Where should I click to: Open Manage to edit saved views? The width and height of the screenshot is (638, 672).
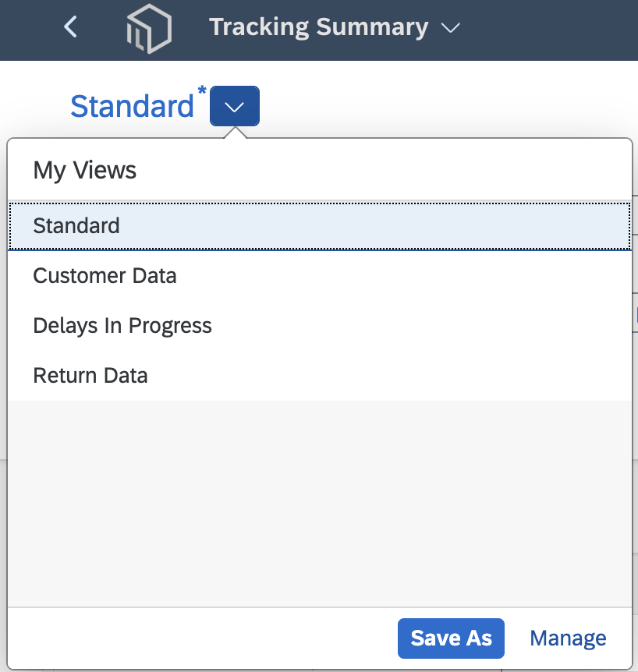pos(568,638)
